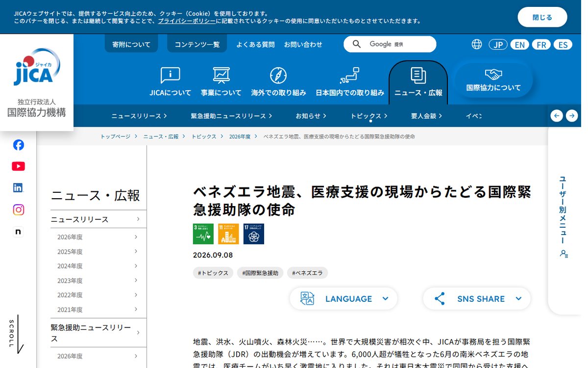Open JICA note icon
588x368 pixels.
(18, 232)
